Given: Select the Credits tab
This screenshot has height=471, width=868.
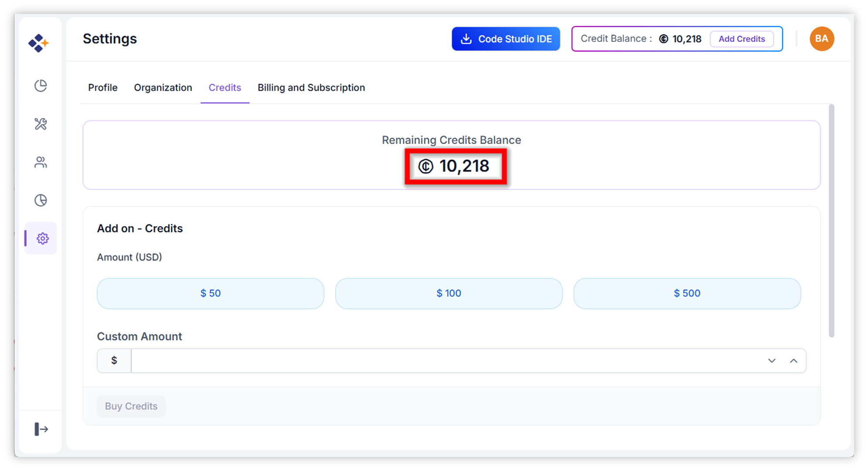Looking at the screenshot, I should coord(225,88).
